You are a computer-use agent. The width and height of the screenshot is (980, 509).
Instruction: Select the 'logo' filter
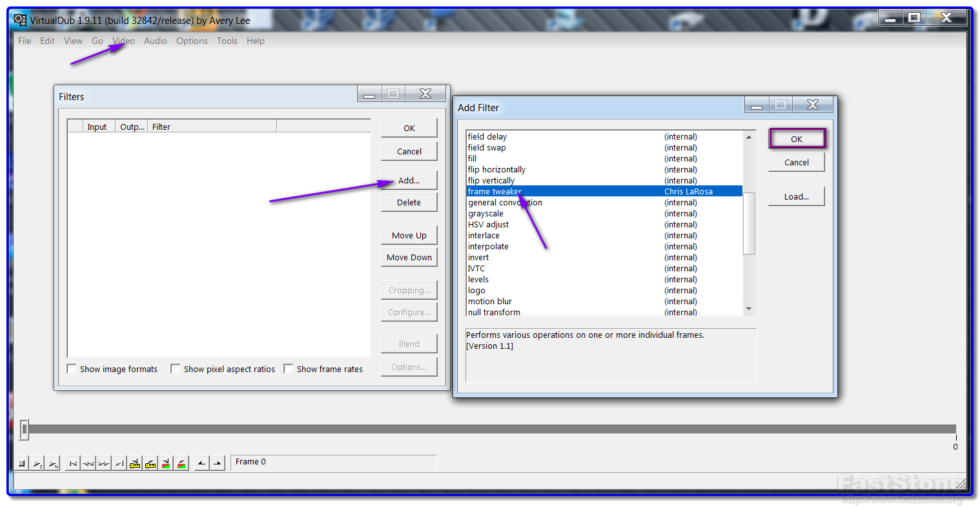(x=604, y=290)
